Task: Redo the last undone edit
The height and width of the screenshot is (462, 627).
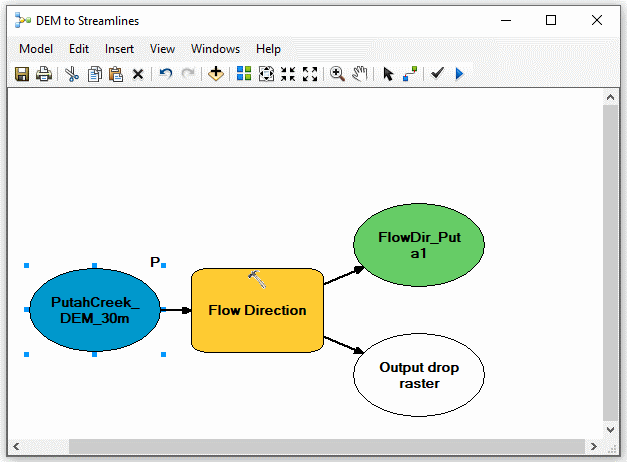Action: (188, 74)
